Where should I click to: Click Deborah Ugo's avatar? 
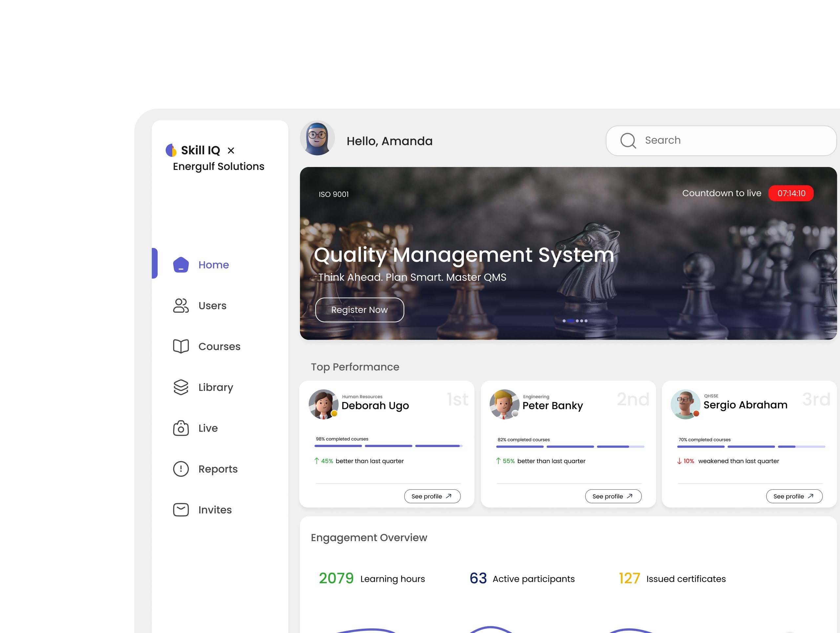[x=323, y=404]
